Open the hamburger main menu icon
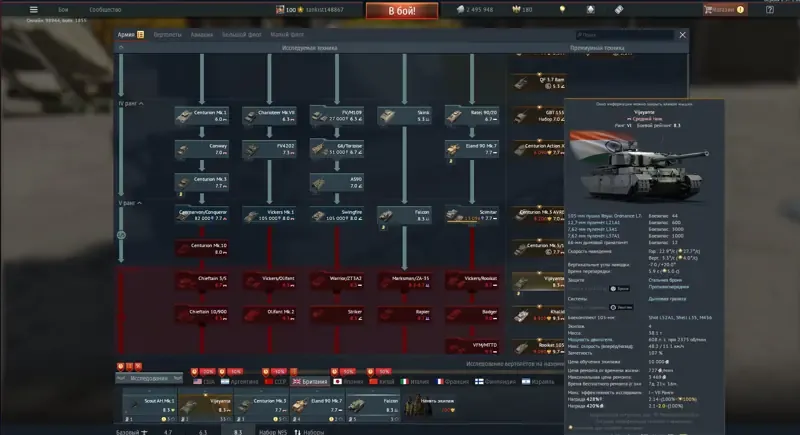This screenshot has height=435, width=800. coord(34,9)
